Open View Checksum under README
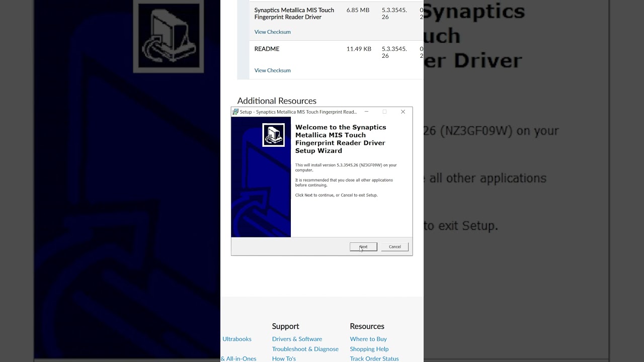 click(272, 70)
